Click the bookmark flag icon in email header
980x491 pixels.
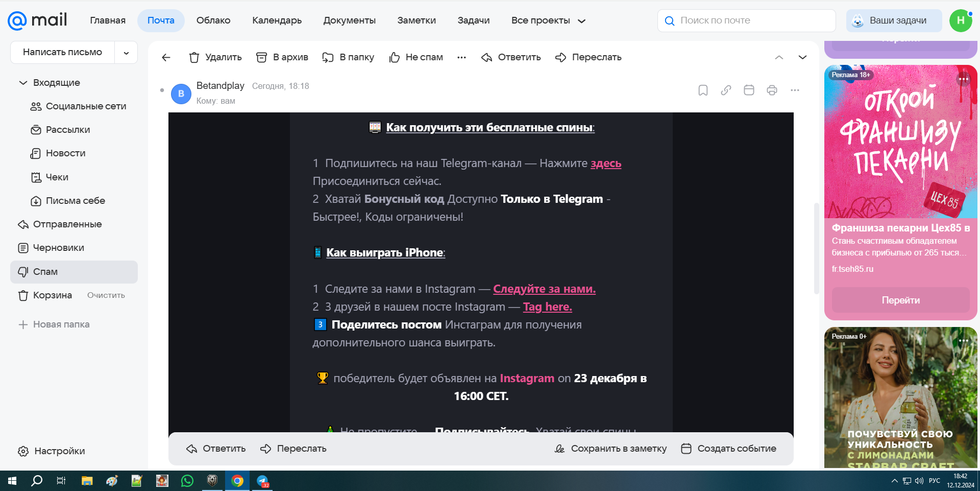tap(703, 90)
